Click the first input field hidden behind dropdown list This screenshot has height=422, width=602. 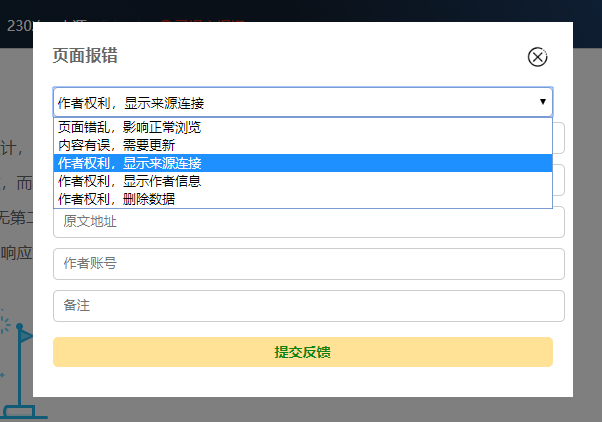559,138
